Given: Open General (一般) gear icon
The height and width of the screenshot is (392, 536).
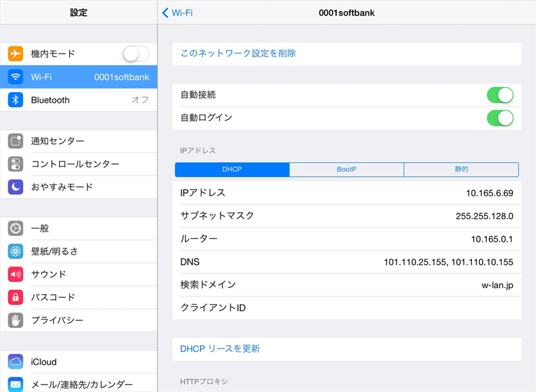Looking at the screenshot, I should click(16, 229).
